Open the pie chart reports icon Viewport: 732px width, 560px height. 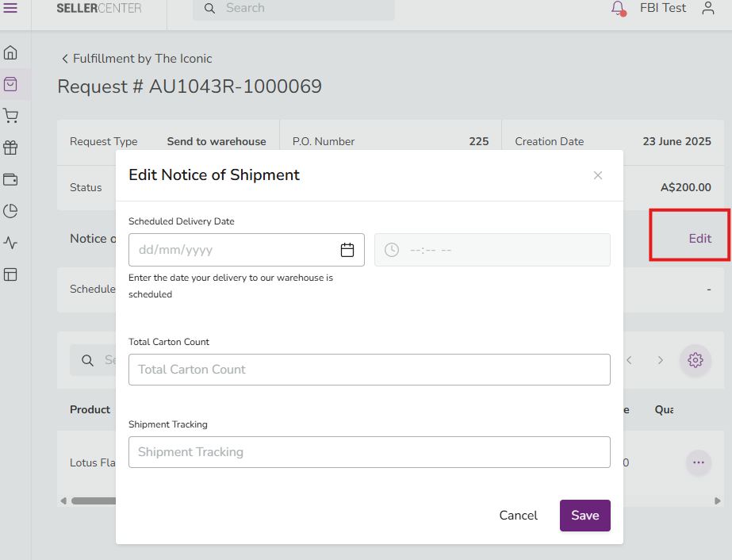pos(10,211)
